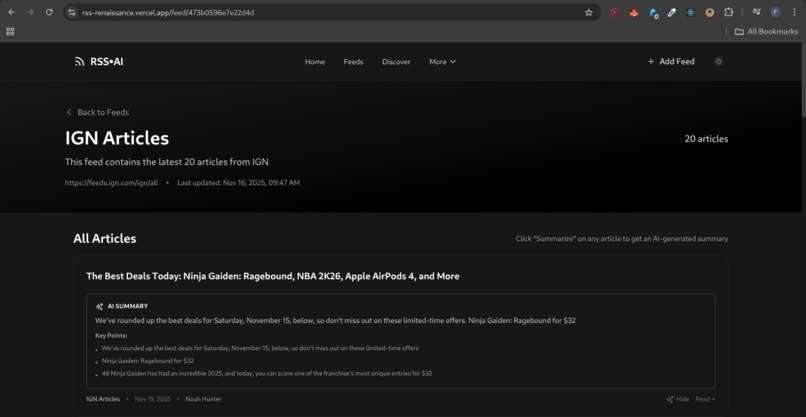This screenshot has height=417, width=806.
Task: Hide the AI summary for this article
Action: [677, 399]
